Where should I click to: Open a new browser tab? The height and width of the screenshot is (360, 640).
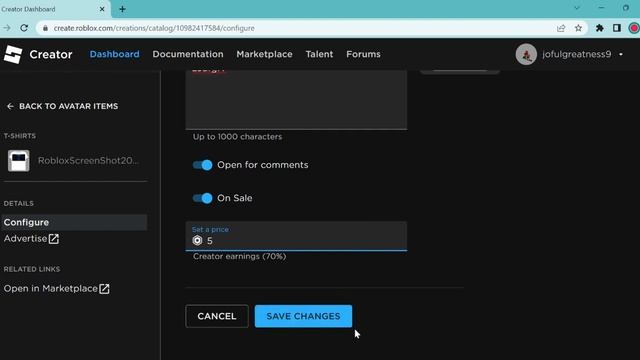click(x=122, y=9)
